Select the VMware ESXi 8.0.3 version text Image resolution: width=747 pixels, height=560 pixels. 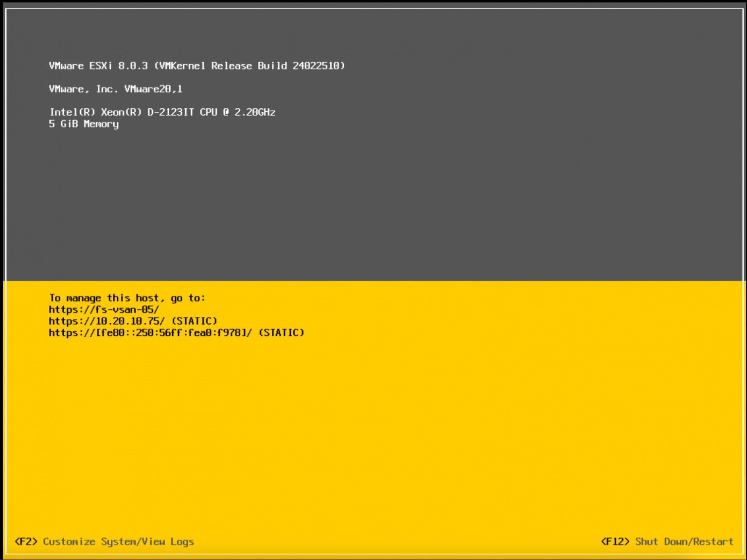coord(97,66)
